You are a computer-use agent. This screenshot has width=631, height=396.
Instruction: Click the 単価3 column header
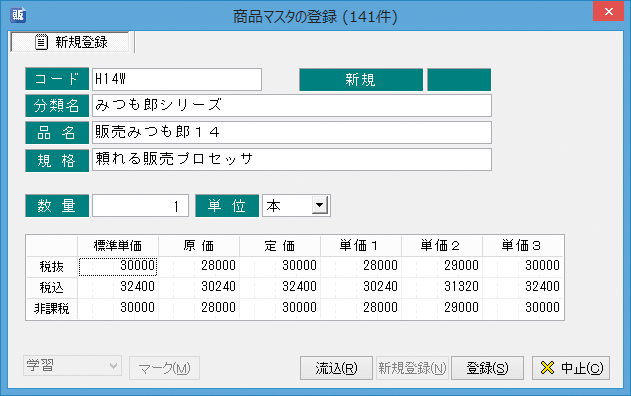(x=523, y=245)
